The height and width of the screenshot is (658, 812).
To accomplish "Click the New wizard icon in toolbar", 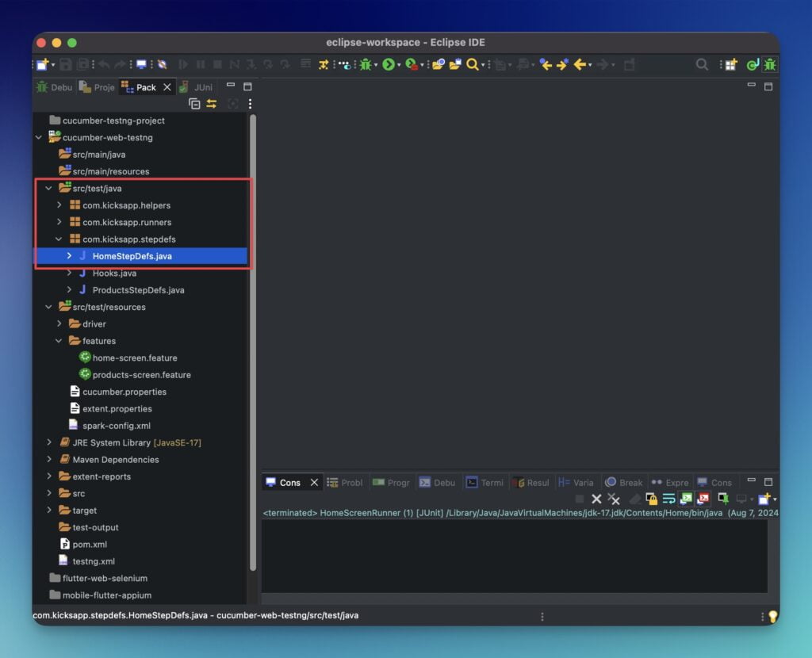I will pos(43,65).
